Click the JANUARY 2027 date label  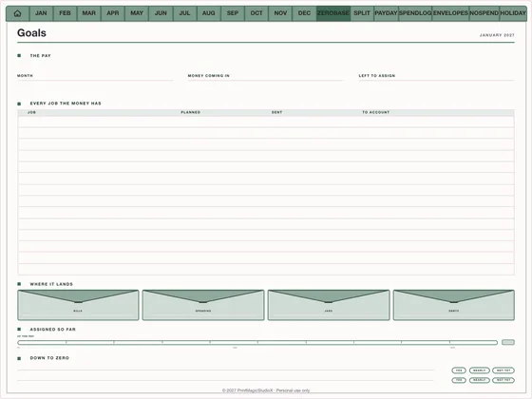pos(497,35)
